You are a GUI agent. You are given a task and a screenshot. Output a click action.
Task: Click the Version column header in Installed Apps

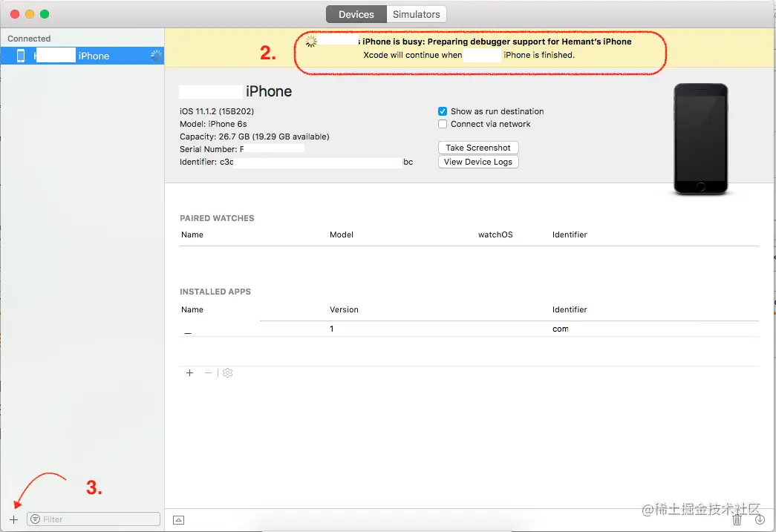point(344,309)
